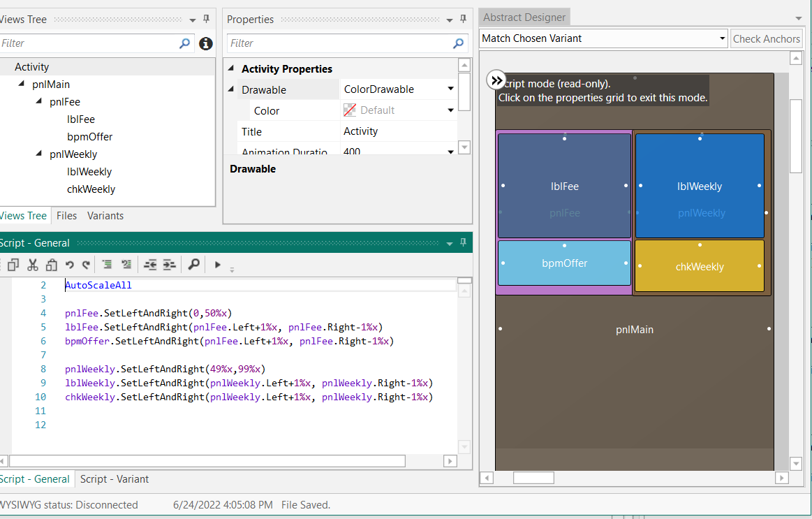Image resolution: width=812 pixels, height=519 pixels.
Task: Switch to the Script - Variant tab
Action: tap(115, 479)
